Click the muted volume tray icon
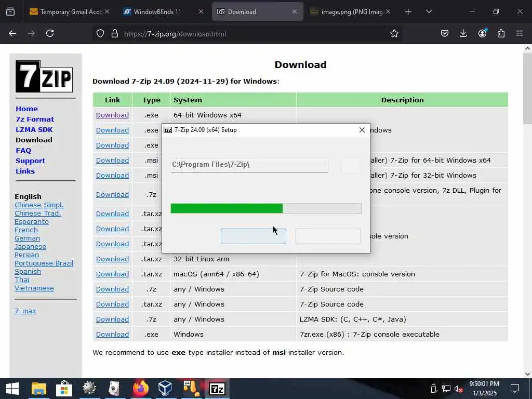The image size is (532, 399). pyautogui.click(x=459, y=389)
